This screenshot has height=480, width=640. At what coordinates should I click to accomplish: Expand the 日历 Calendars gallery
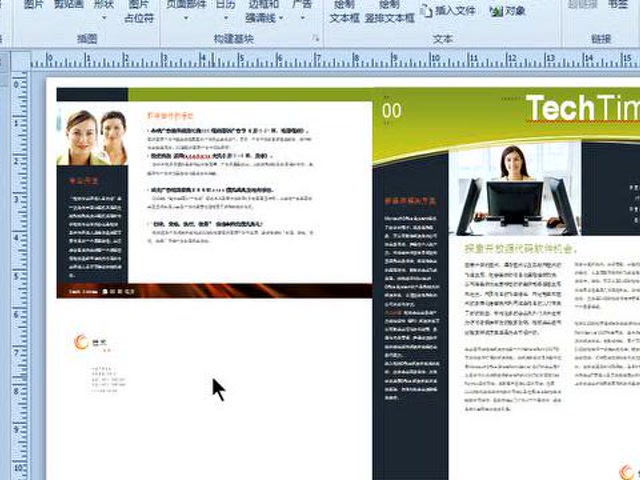pyautogui.click(x=226, y=10)
